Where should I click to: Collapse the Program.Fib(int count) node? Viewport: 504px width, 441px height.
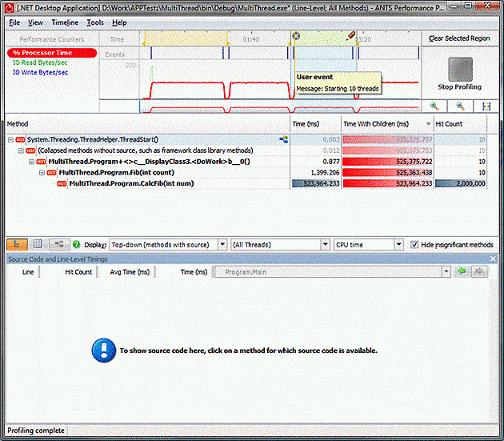[x=42, y=173]
